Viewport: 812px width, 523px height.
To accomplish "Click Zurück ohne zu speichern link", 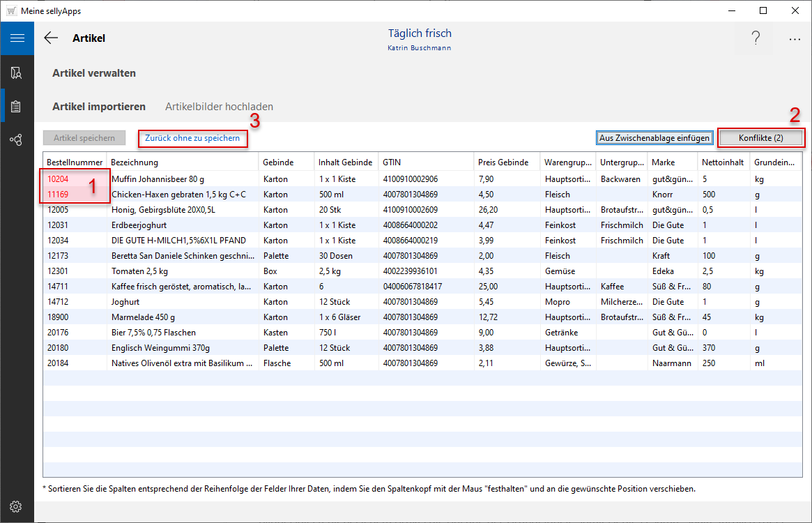I will click(x=192, y=138).
